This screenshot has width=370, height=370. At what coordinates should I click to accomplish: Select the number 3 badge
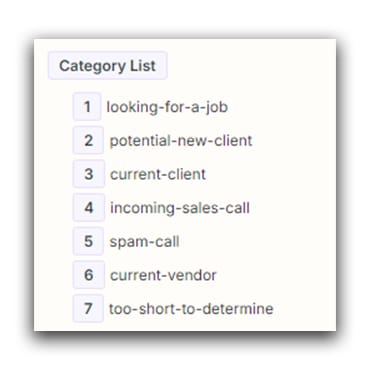pos(89,174)
